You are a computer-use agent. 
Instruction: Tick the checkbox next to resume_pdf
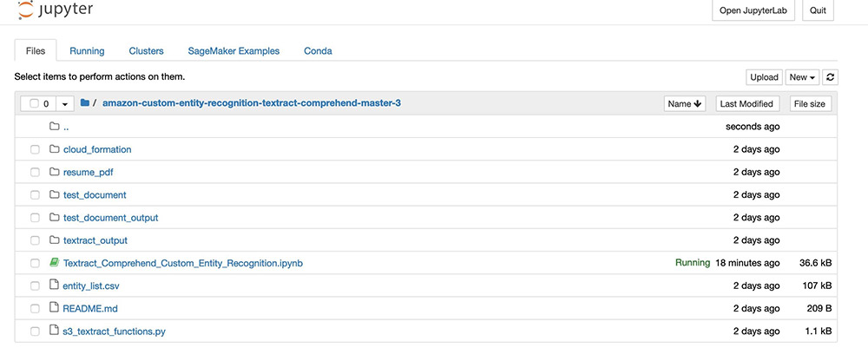pyautogui.click(x=35, y=172)
